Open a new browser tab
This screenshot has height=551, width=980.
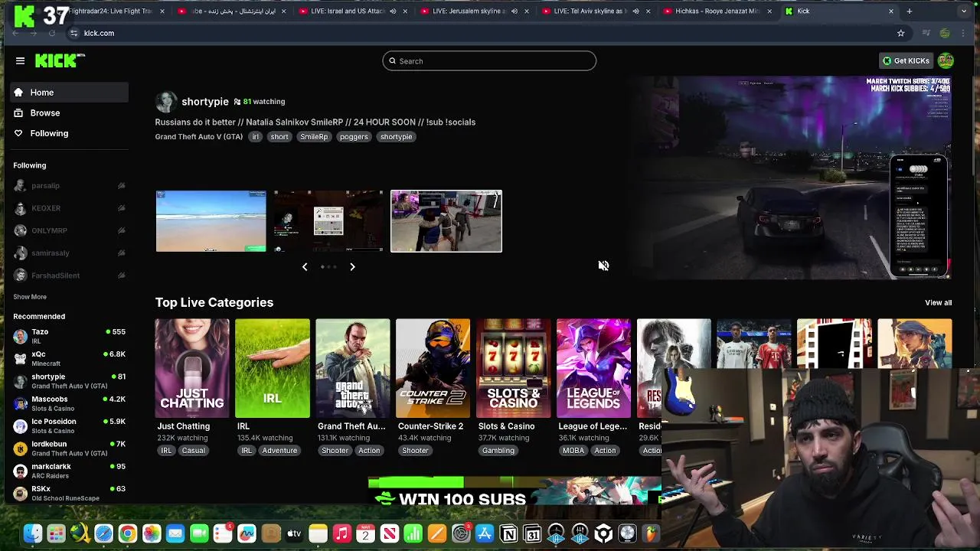910,11
